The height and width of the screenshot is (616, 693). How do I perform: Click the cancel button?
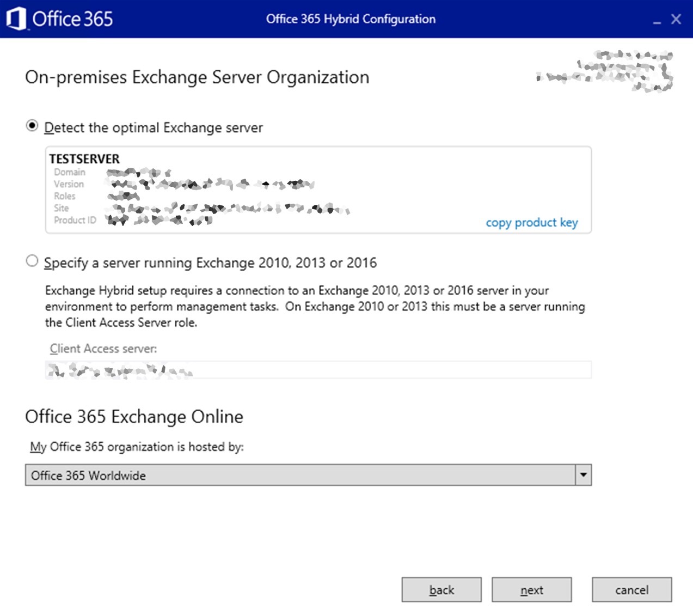point(632,590)
